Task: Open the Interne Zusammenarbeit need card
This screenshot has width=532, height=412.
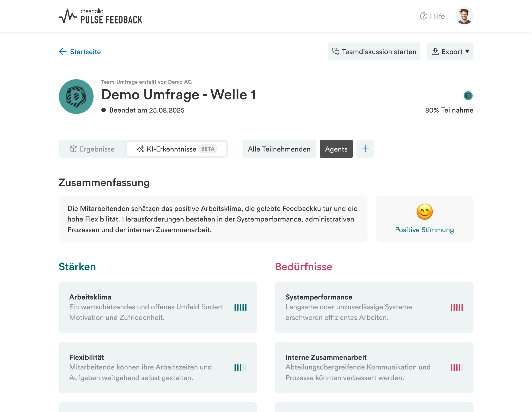Action: [x=374, y=367]
